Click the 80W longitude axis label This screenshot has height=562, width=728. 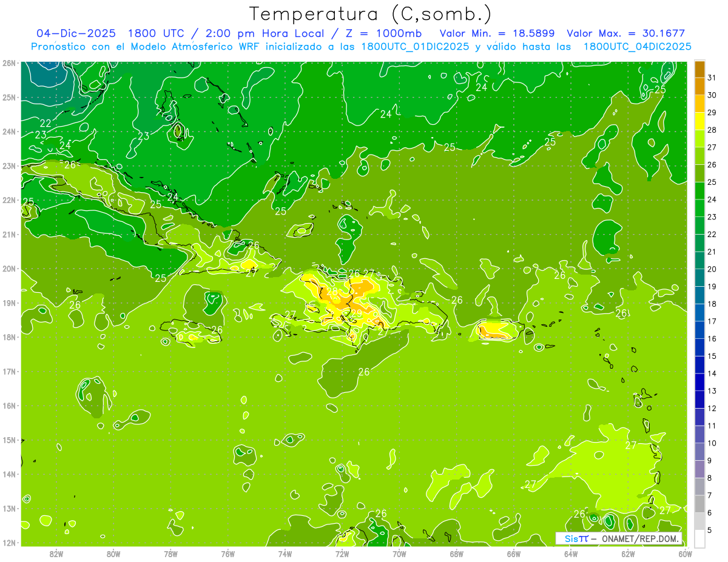pos(113,554)
